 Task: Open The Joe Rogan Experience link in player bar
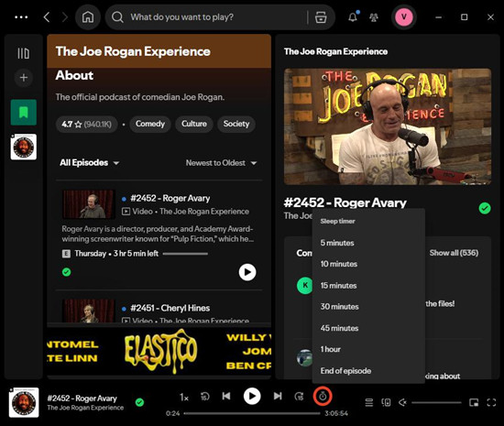[85, 408]
